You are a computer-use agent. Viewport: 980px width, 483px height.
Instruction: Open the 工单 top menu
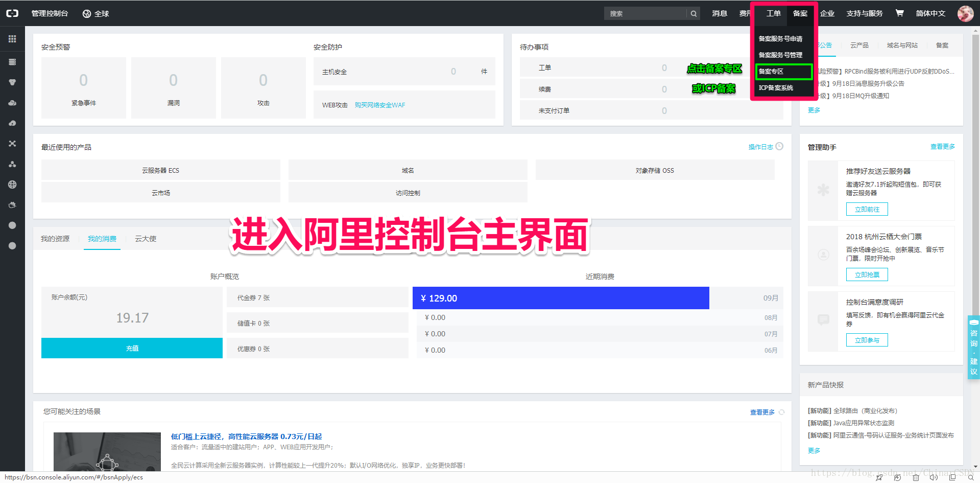coord(773,13)
